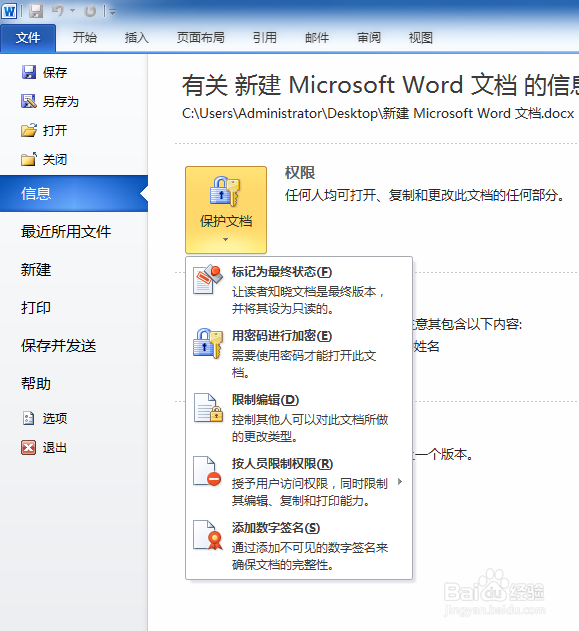The width and height of the screenshot is (579, 631).
Task: Choose 限制编辑(D) menu title
Action: pos(265,400)
